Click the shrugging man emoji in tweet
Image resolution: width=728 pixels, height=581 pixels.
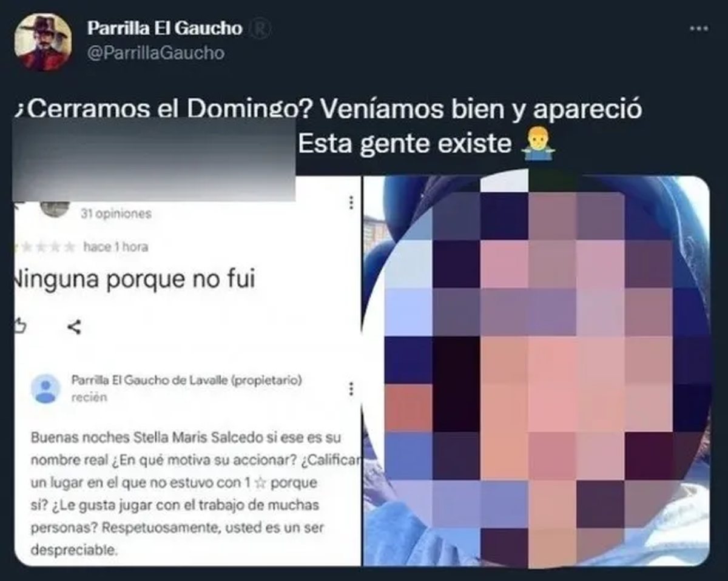pos(537,144)
